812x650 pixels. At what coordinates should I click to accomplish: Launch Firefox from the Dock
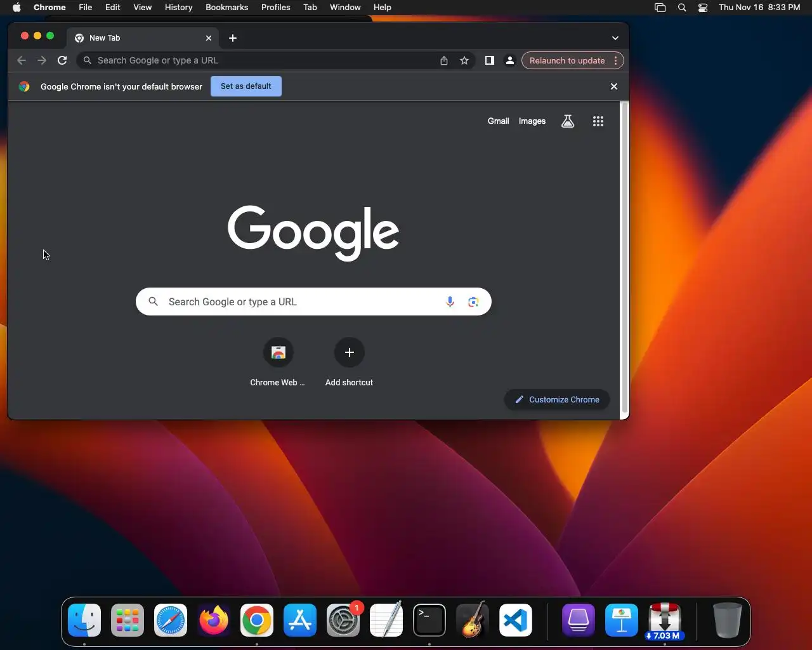214,620
